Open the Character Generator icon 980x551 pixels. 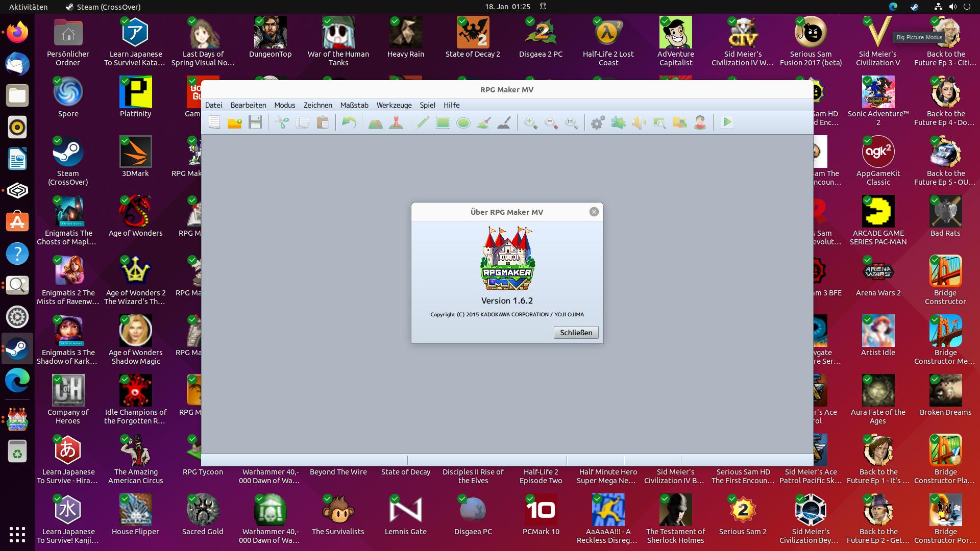click(700, 122)
